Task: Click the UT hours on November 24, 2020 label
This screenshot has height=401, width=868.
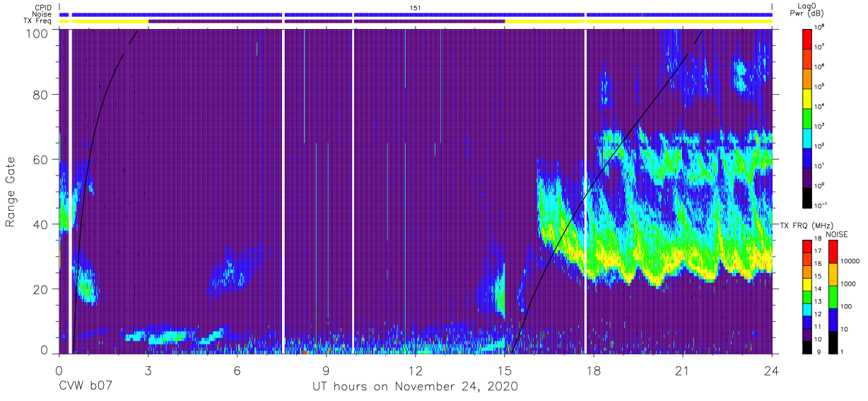Action: tap(416, 387)
